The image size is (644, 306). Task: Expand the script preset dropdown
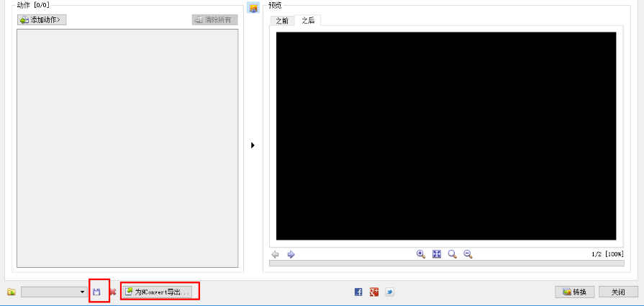54,292
